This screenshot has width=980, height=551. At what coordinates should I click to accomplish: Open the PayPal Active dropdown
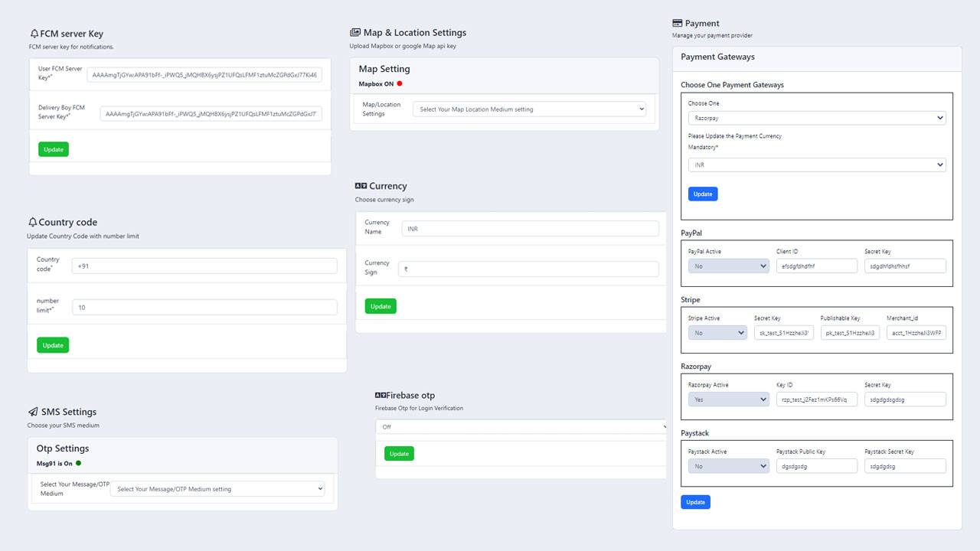(x=728, y=266)
